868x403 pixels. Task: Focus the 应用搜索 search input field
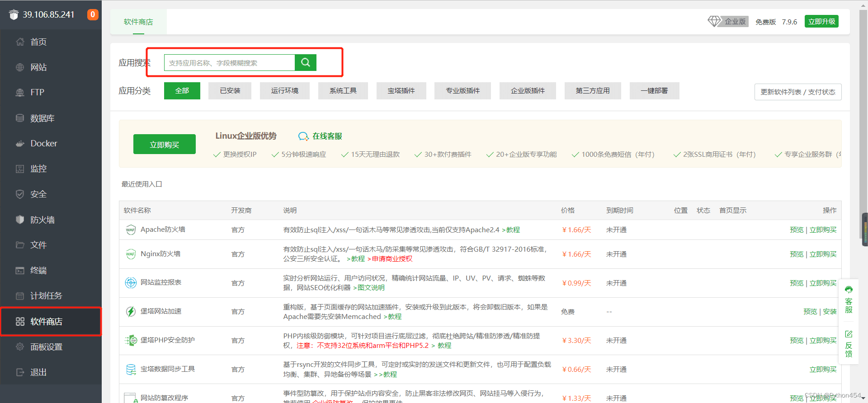230,62
